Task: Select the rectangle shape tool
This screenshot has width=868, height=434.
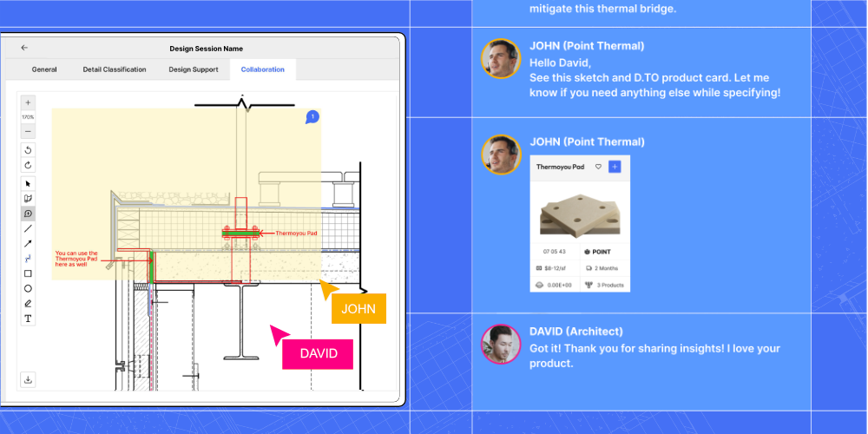Action: coord(28,273)
